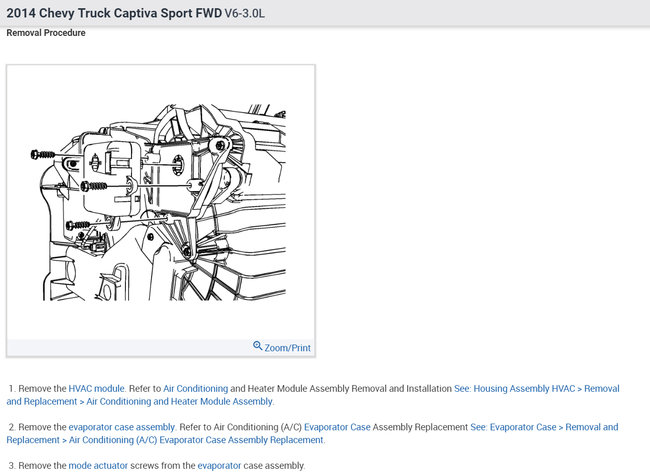
Task: Open the evaporator case assembly link
Action: (121, 427)
